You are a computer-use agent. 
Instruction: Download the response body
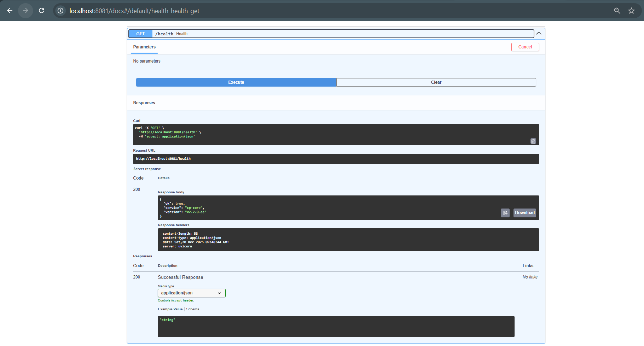click(525, 213)
